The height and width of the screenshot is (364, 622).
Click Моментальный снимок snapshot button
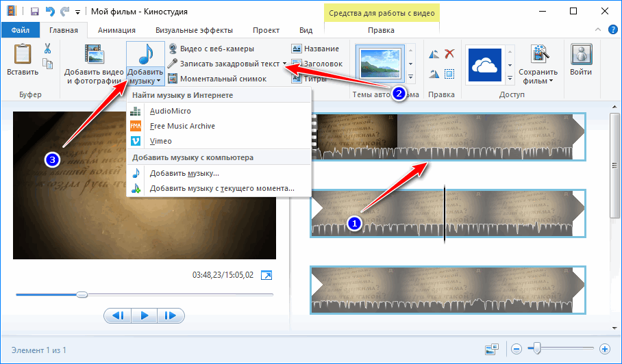coord(217,79)
